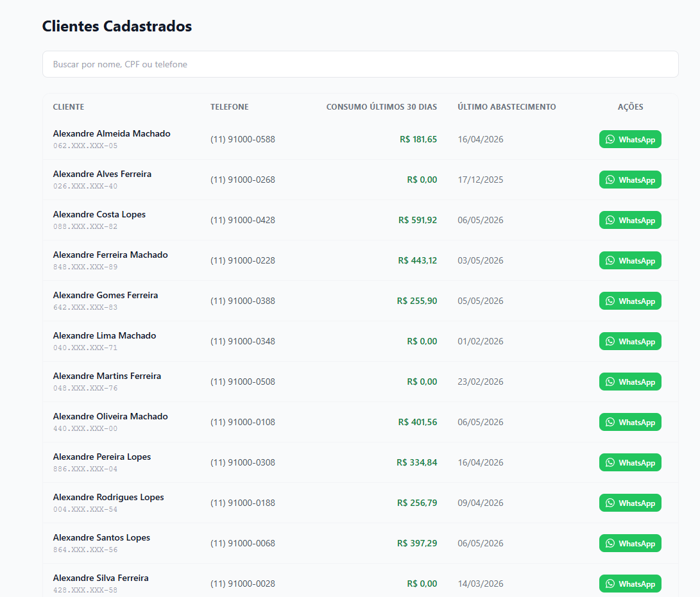
Task: Click last refuel date 14/03/2026
Action: tap(481, 584)
